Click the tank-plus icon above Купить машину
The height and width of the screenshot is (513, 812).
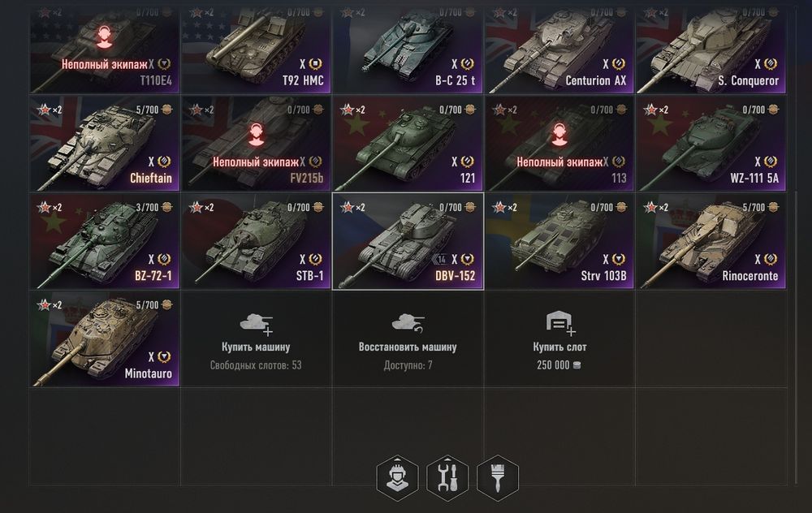256,324
